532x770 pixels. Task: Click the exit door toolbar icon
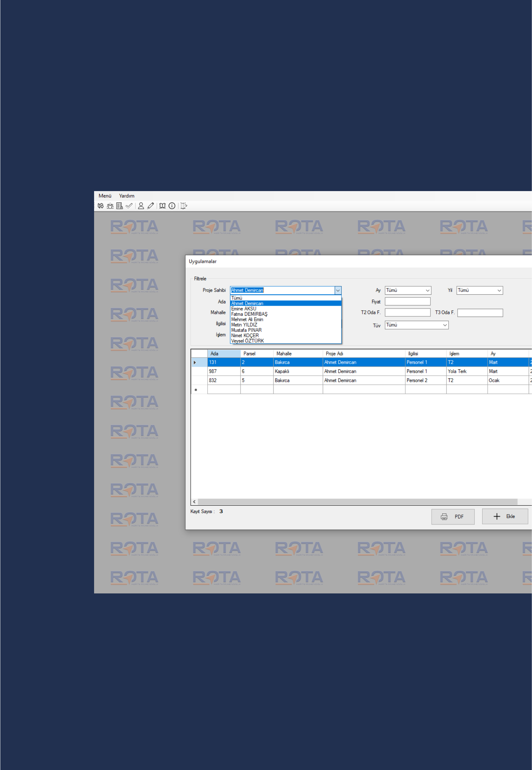[184, 206]
